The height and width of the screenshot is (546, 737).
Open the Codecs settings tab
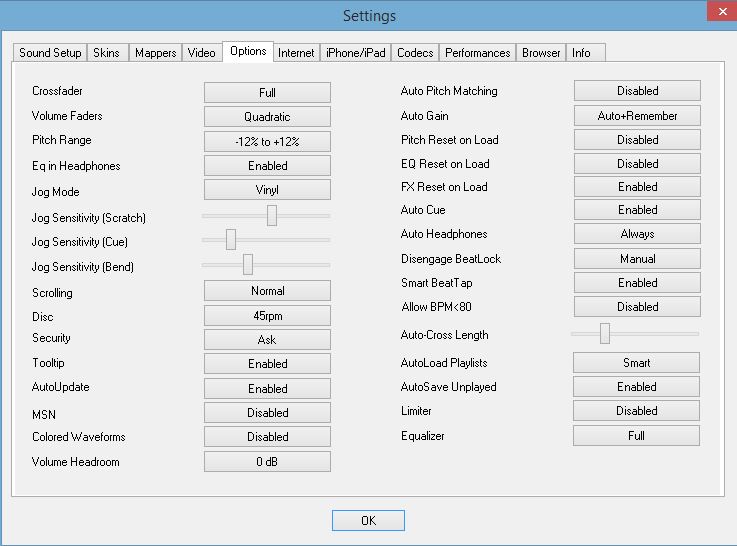coord(414,53)
